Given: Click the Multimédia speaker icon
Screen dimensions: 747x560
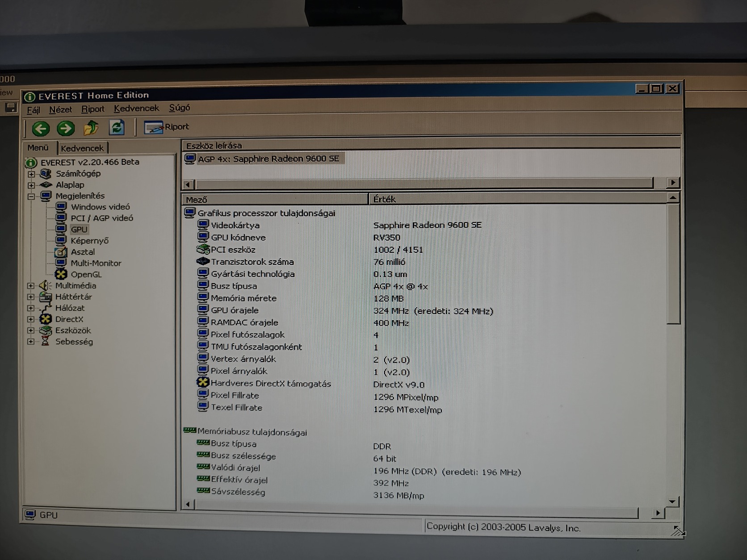Looking at the screenshot, I should (45, 286).
